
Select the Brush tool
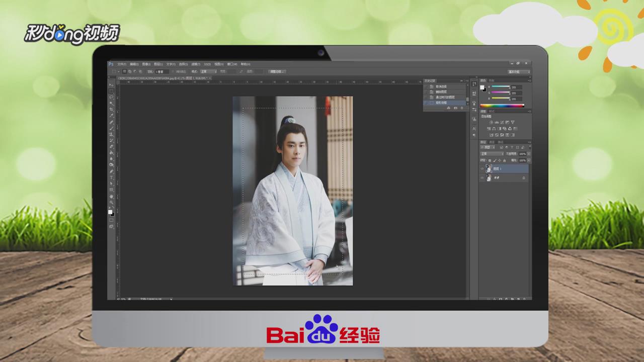111,128
